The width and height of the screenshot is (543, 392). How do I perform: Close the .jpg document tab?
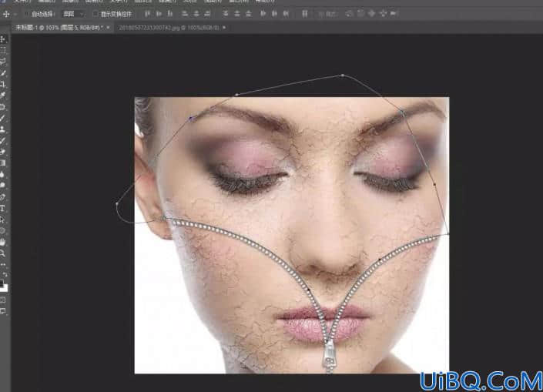[224, 28]
